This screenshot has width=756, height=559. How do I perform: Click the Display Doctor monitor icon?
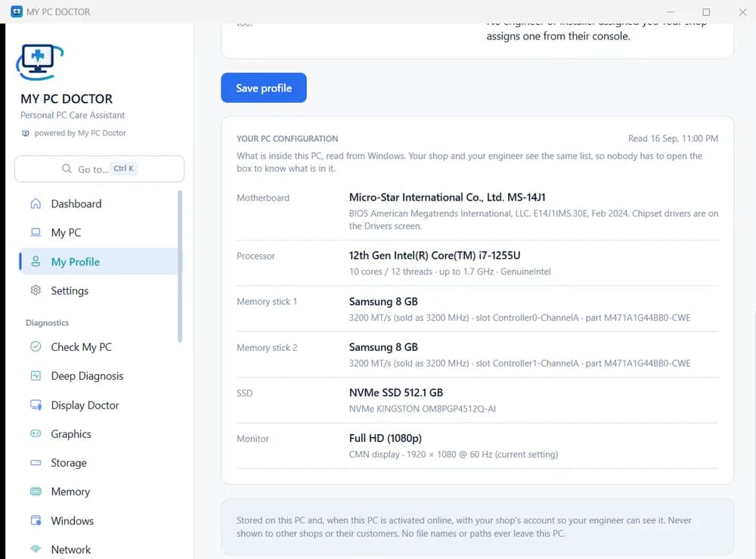(x=36, y=405)
